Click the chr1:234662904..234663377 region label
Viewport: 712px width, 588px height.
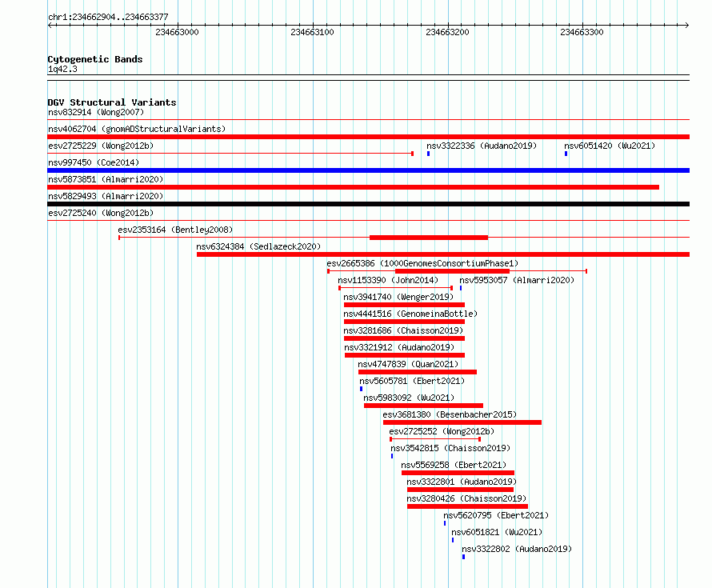[x=108, y=17]
